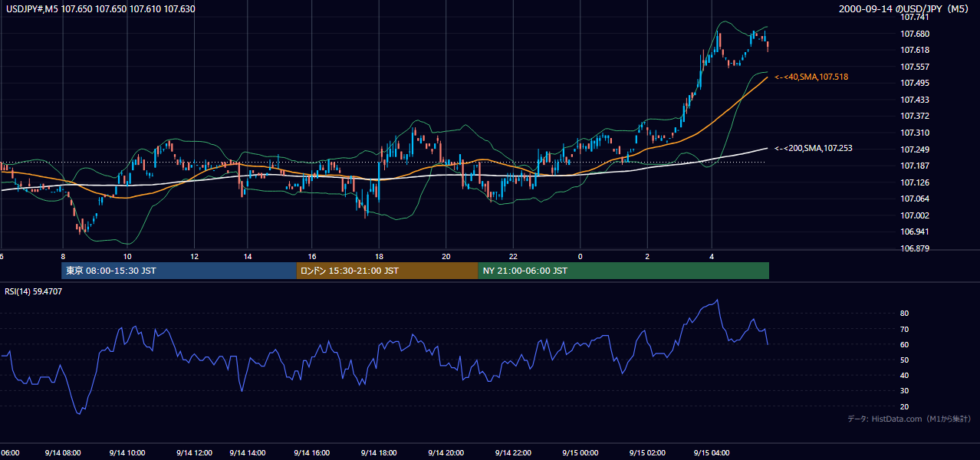Click hour tick '2' below the candlestick chart
The height and width of the screenshot is (460, 980).
pyautogui.click(x=646, y=256)
